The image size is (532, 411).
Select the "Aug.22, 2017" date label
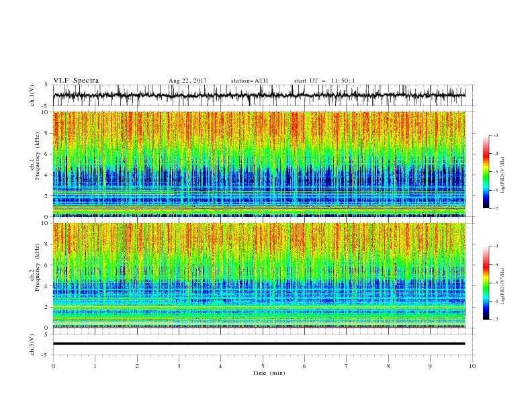(x=187, y=81)
